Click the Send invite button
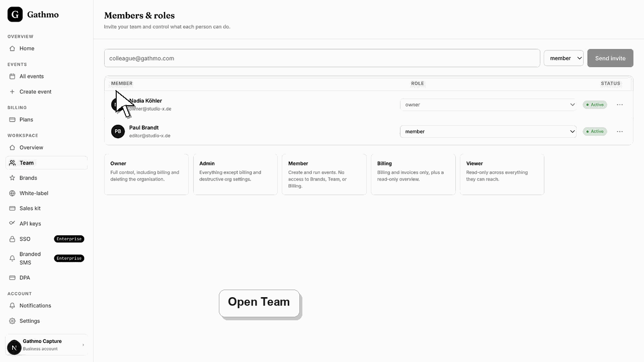The height and width of the screenshot is (362, 644). pyautogui.click(x=610, y=58)
